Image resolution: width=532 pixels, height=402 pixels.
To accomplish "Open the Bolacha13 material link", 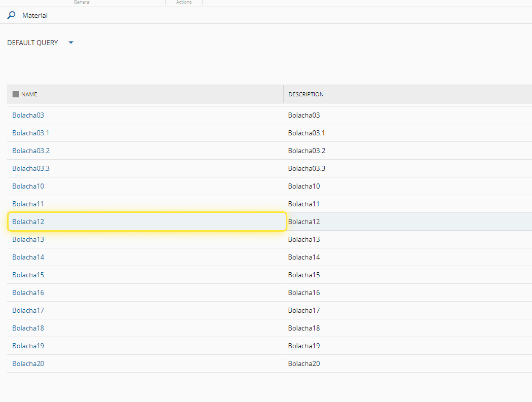I will (28, 239).
